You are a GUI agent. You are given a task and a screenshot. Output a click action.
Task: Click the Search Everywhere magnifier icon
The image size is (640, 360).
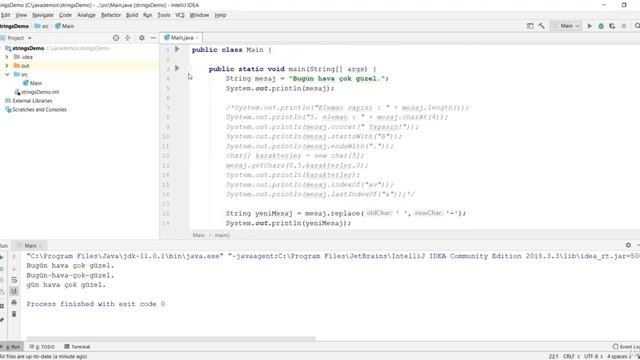pos(637,26)
